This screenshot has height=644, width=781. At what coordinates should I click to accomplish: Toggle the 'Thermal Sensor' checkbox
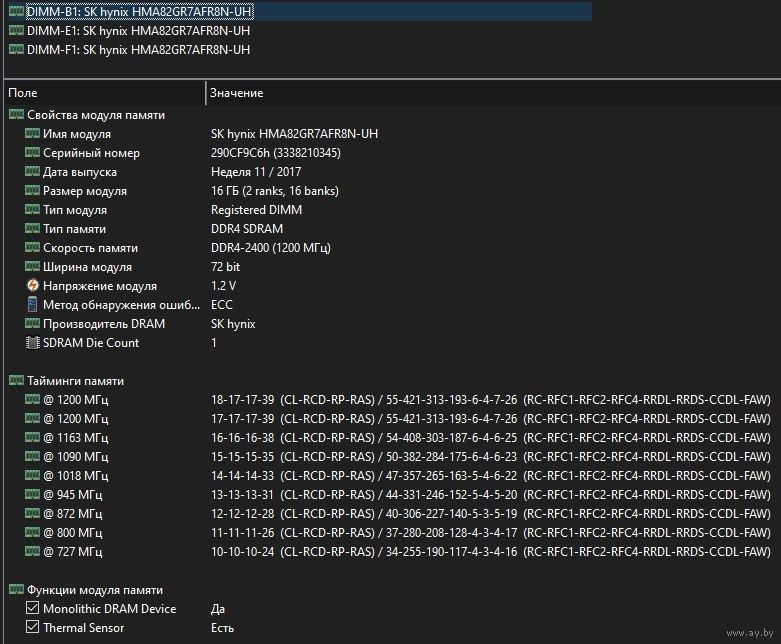click(x=32, y=627)
